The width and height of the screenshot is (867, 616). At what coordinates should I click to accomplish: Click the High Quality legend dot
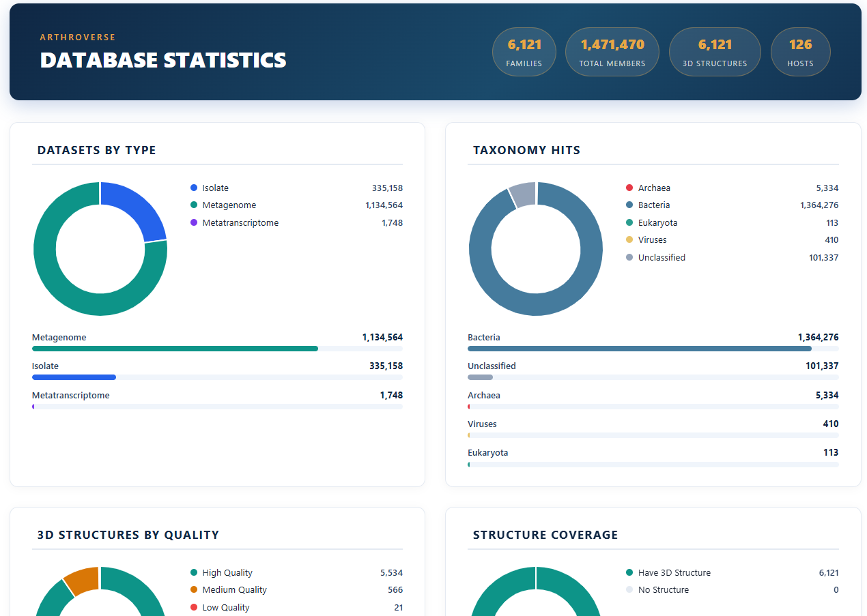[194, 572]
